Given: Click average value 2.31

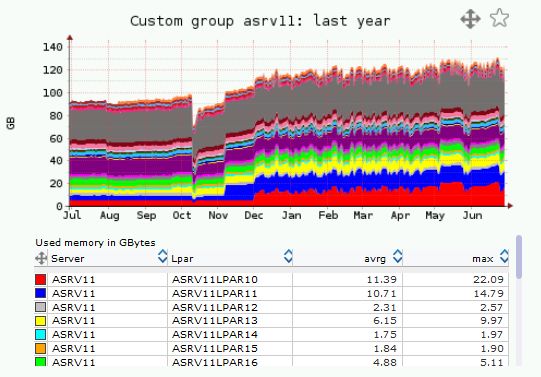Looking at the screenshot, I should point(385,307).
